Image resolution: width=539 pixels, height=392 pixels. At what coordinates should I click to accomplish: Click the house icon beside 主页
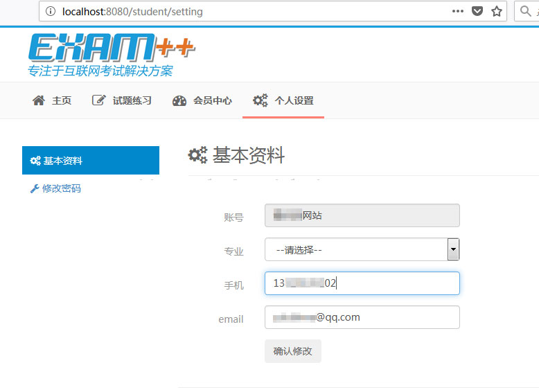39,100
